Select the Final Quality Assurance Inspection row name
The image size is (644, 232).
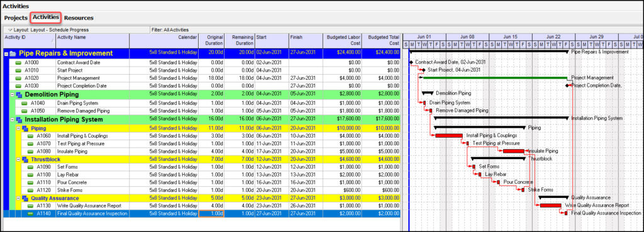click(92, 214)
